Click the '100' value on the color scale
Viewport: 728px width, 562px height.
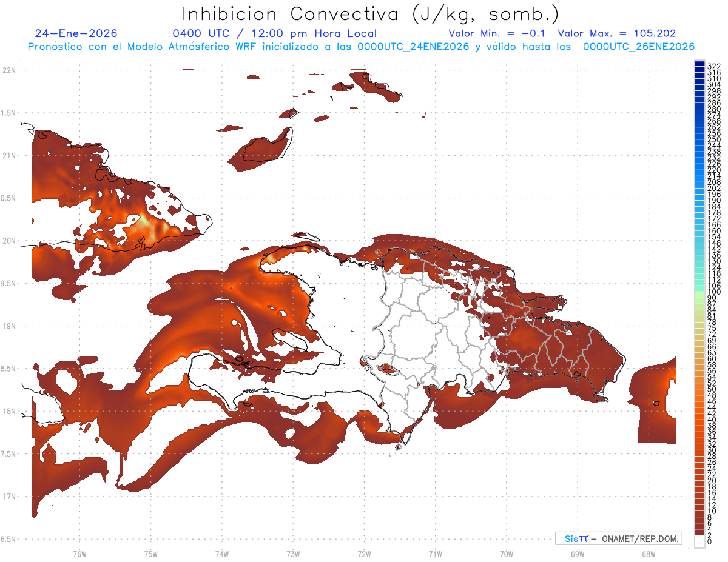714,292
